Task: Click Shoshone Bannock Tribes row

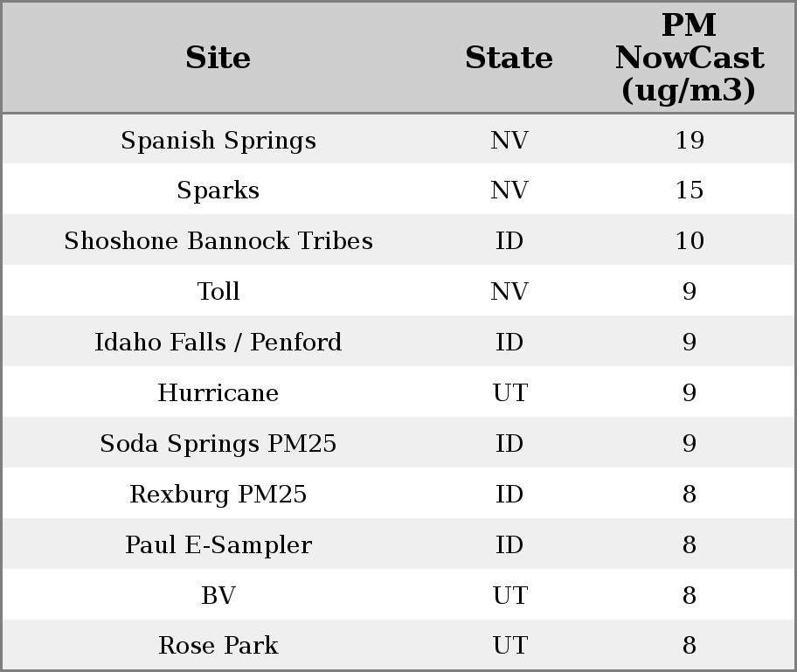Action: coord(218,241)
